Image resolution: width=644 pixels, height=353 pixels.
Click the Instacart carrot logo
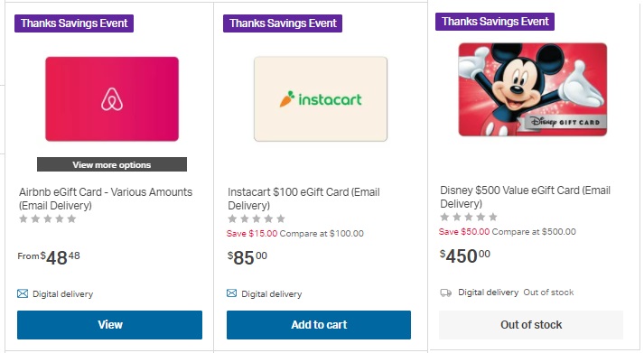pyautogui.click(x=287, y=99)
